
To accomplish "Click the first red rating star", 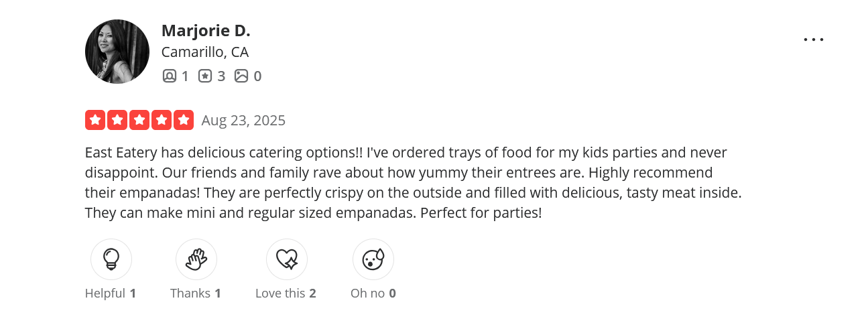I will (95, 120).
